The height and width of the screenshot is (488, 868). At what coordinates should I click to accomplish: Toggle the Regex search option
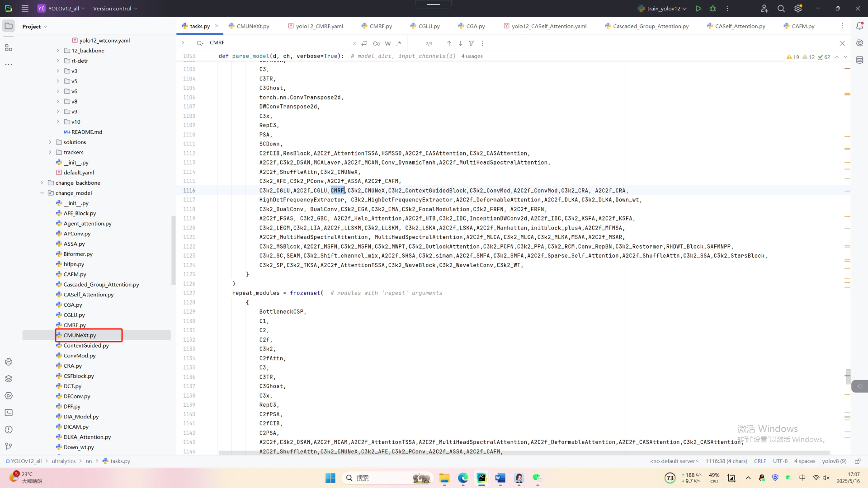(399, 43)
